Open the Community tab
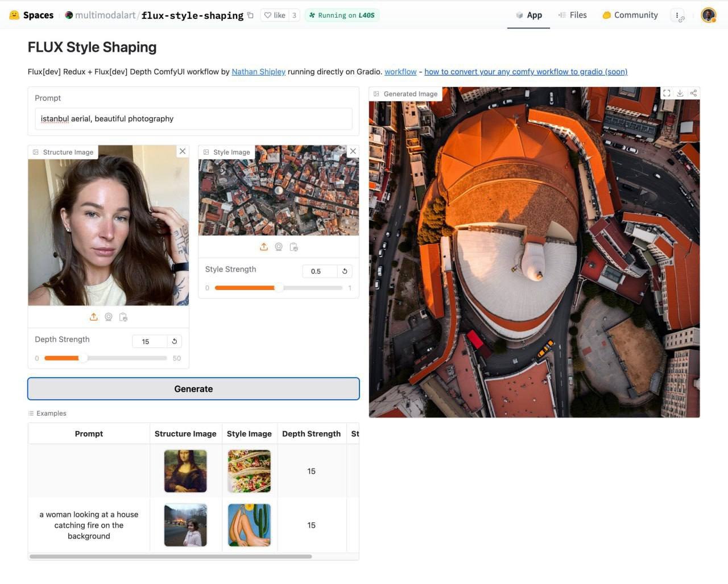The image size is (728, 584). (x=630, y=15)
